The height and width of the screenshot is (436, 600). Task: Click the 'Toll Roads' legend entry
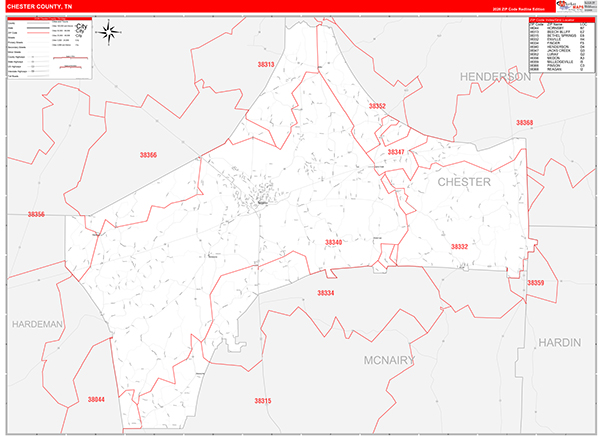coord(13,76)
